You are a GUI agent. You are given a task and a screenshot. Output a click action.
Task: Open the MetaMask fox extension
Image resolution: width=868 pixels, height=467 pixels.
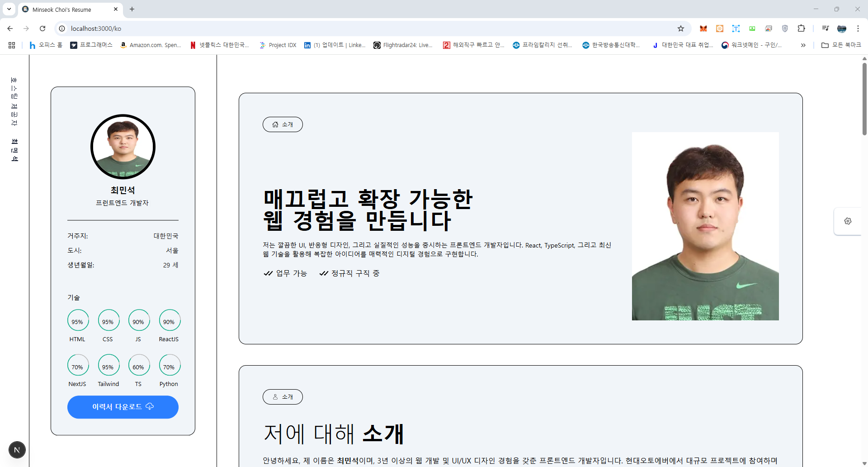(703, 29)
